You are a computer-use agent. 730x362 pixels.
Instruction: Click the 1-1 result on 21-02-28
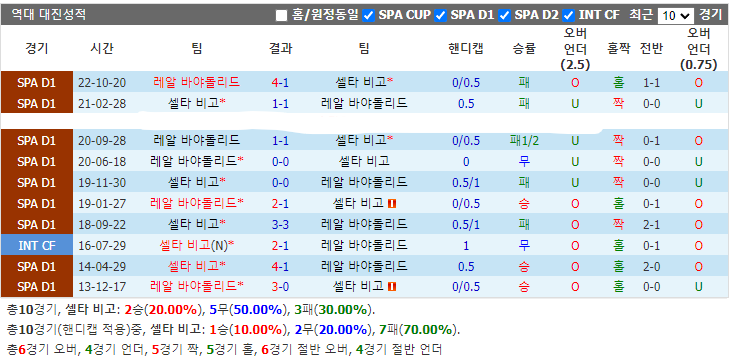[280, 103]
